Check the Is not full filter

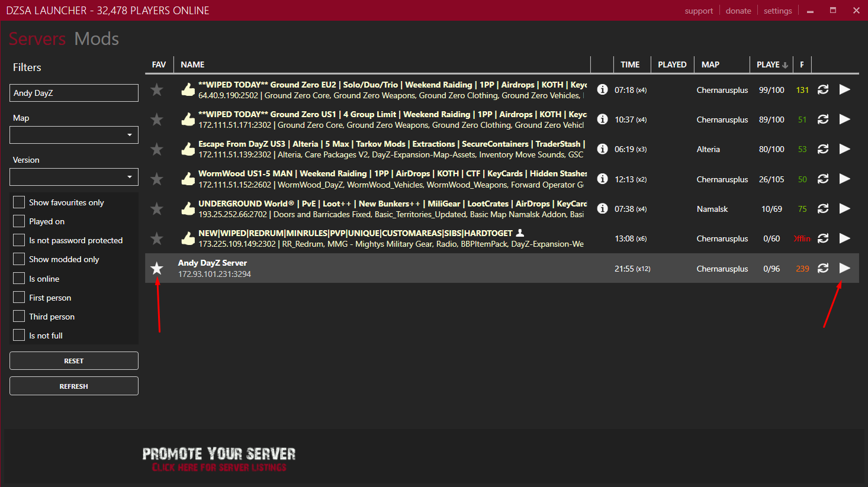pyautogui.click(x=18, y=335)
